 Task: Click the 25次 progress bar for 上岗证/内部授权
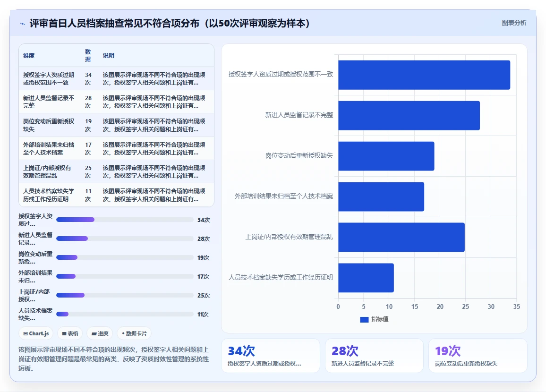click(x=125, y=295)
